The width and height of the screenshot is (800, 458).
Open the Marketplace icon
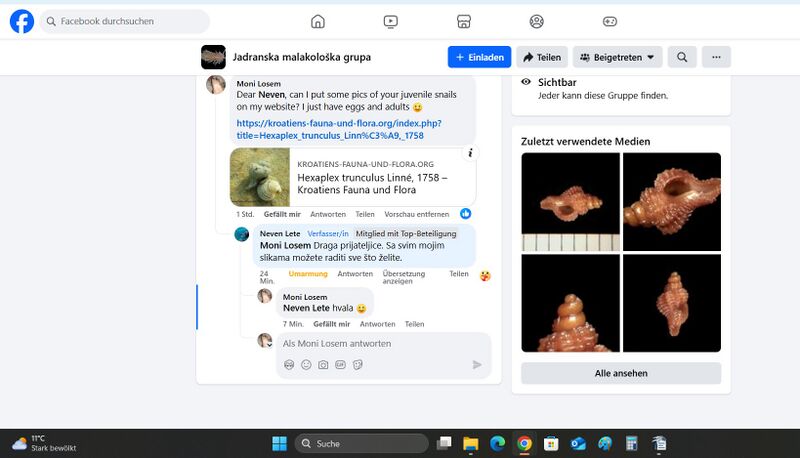[464, 21]
